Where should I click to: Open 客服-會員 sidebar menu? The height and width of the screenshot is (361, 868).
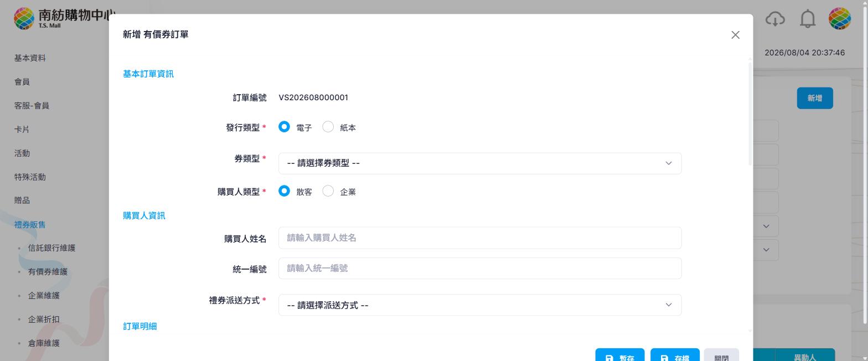tap(32, 106)
